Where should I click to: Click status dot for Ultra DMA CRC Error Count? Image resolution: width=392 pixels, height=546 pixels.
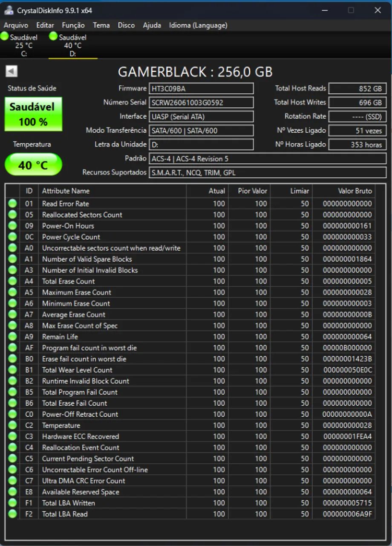coord(12,481)
